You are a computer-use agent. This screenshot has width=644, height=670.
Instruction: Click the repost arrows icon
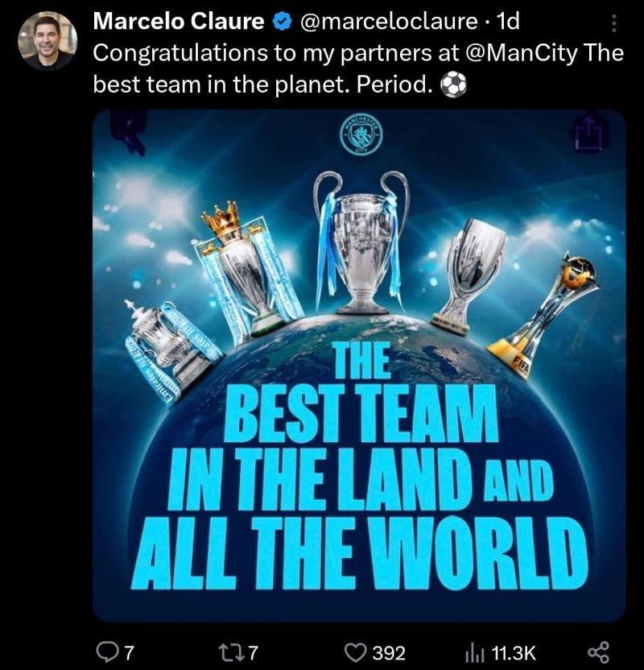coord(231,652)
